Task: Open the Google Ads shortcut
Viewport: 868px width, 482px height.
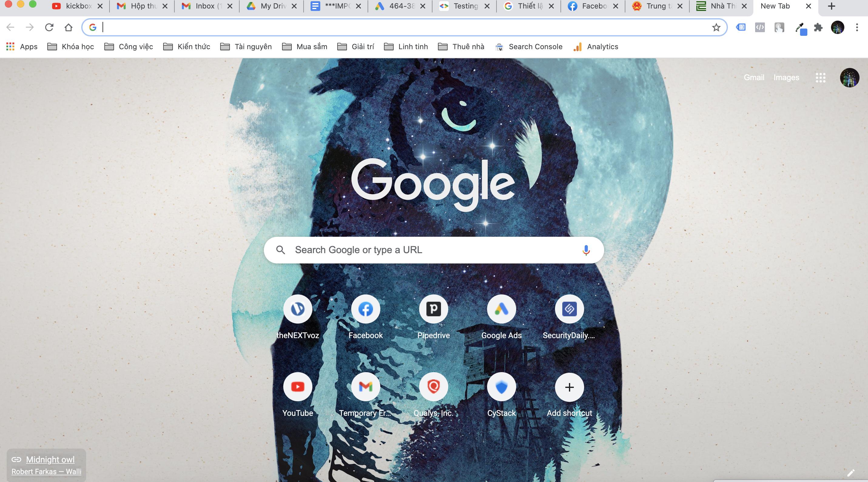Action: [501, 317]
